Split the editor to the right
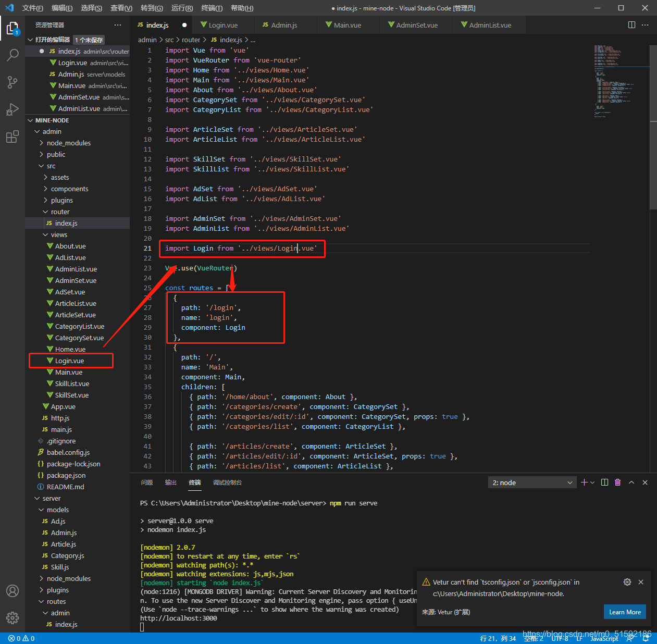Viewport: 657px width, 644px height. click(x=631, y=25)
